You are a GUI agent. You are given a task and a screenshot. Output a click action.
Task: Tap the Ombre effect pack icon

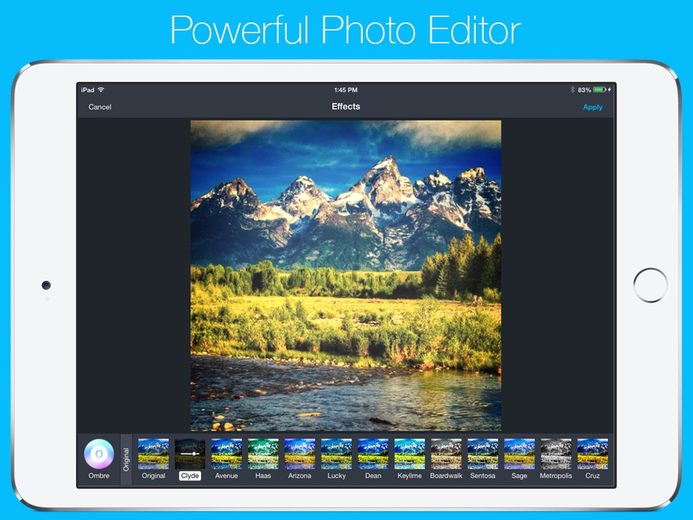(99, 454)
